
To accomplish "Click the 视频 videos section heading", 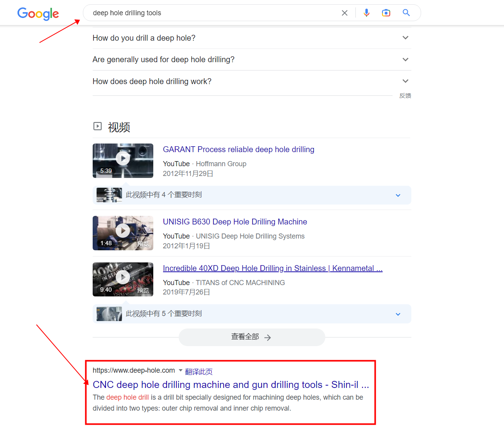I will (119, 127).
